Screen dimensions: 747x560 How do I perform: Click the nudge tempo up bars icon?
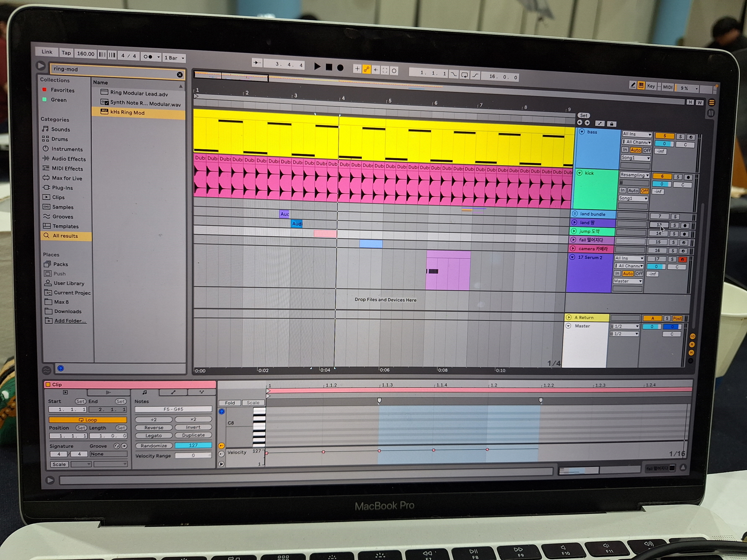coord(112,55)
